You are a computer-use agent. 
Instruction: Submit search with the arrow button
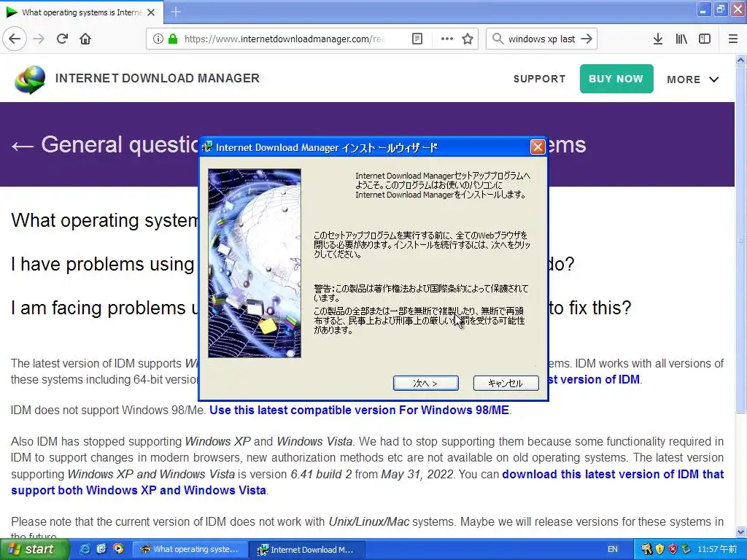click(587, 39)
